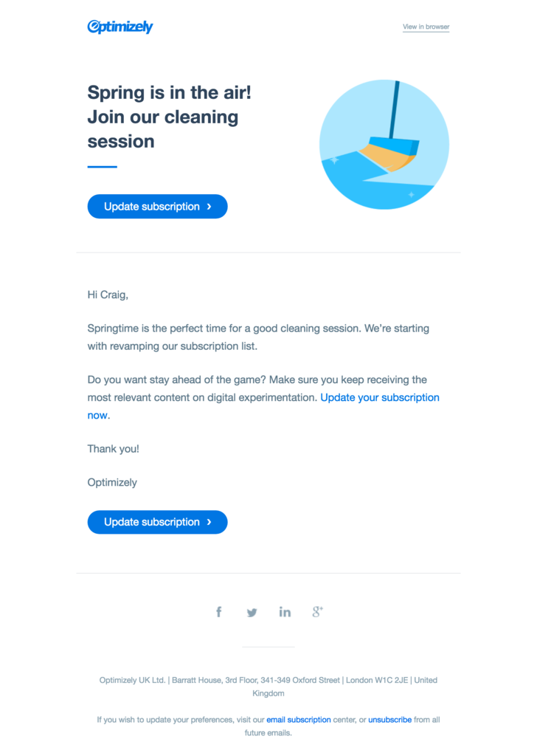
Task: Open the LinkedIn social icon
Action: coord(285,612)
